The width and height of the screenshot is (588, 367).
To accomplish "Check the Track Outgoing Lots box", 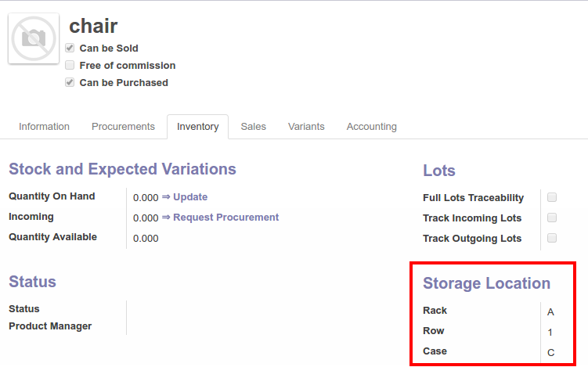I will point(552,238).
